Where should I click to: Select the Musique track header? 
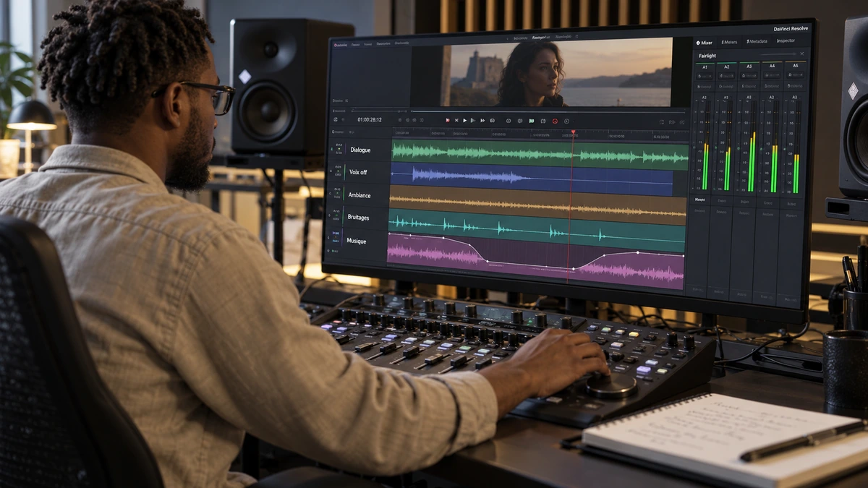tap(356, 241)
